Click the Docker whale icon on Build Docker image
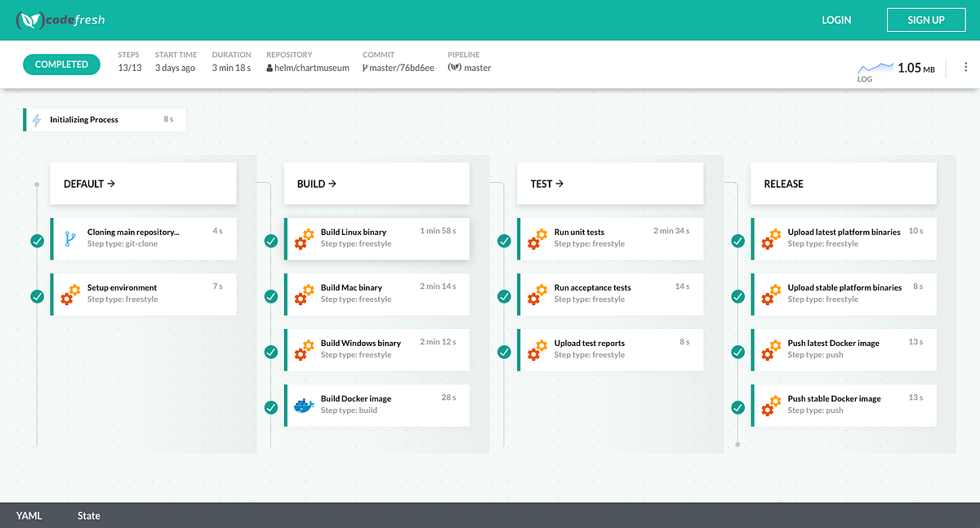 [x=303, y=405]
